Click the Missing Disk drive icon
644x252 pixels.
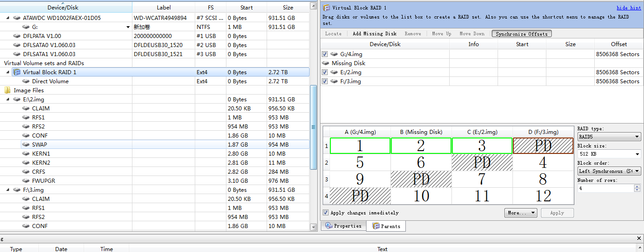point(325,63)
